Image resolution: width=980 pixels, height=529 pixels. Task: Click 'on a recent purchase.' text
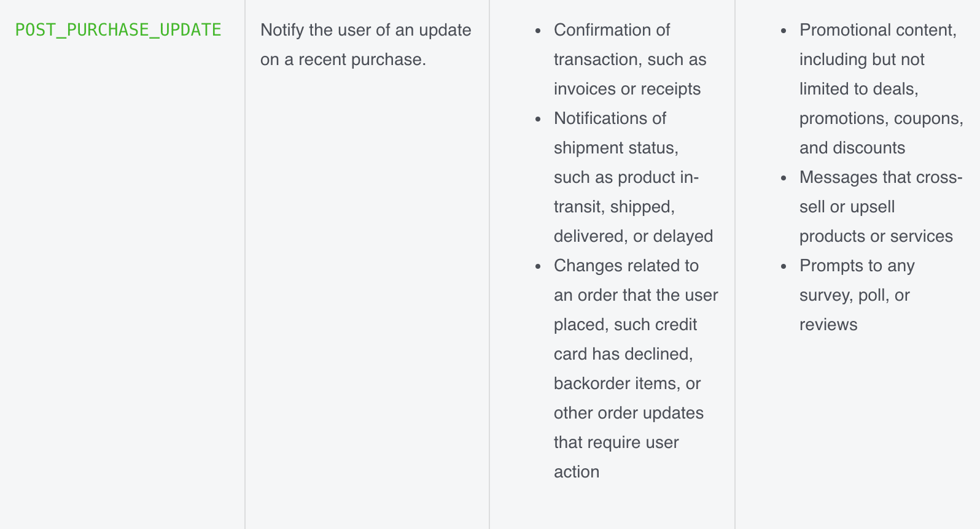(343, 60)
